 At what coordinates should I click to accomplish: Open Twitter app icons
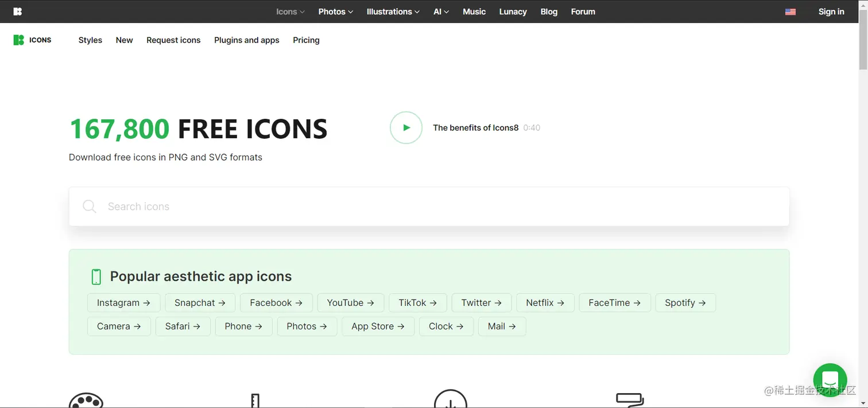click(482, 303)
